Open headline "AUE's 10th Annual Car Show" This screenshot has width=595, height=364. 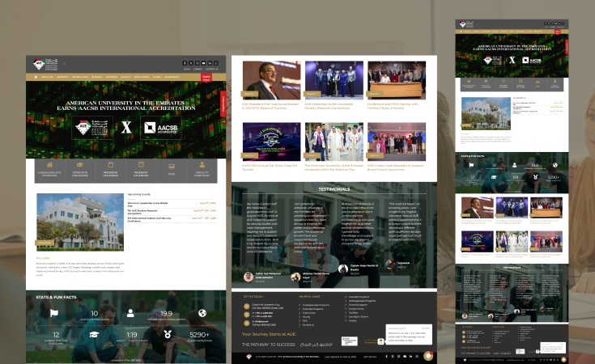click(270, 167)
